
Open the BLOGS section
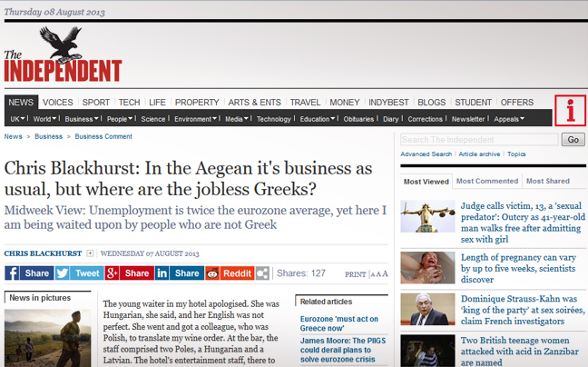(x=432, y=103)
